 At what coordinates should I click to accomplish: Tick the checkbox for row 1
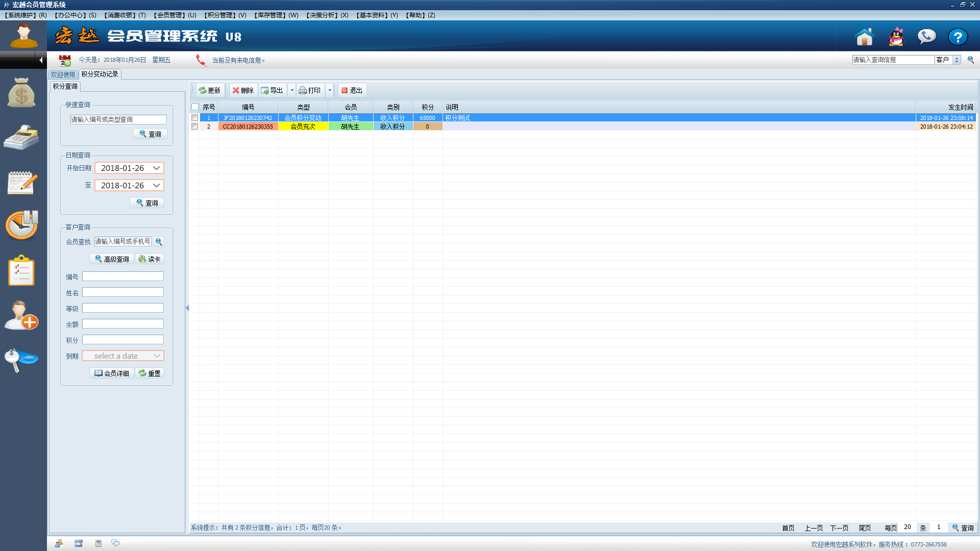tap(195, 118)
